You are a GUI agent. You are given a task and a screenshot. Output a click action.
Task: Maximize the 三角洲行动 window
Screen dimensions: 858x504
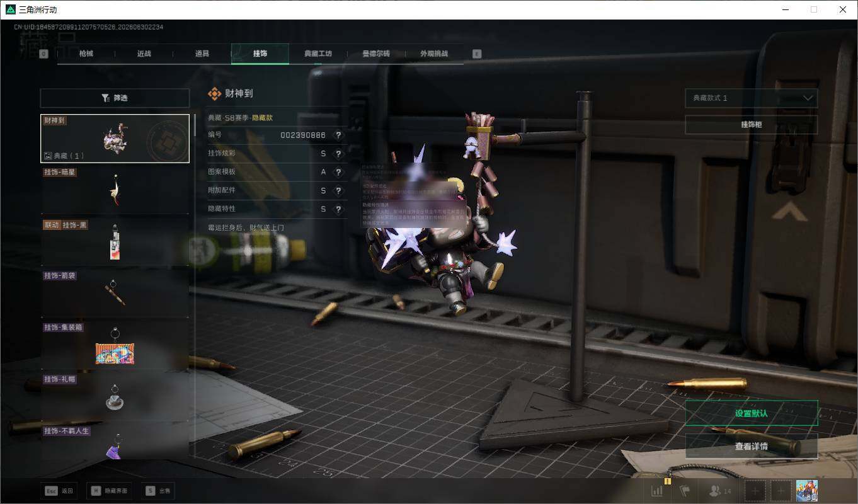[x=814, y=9]
